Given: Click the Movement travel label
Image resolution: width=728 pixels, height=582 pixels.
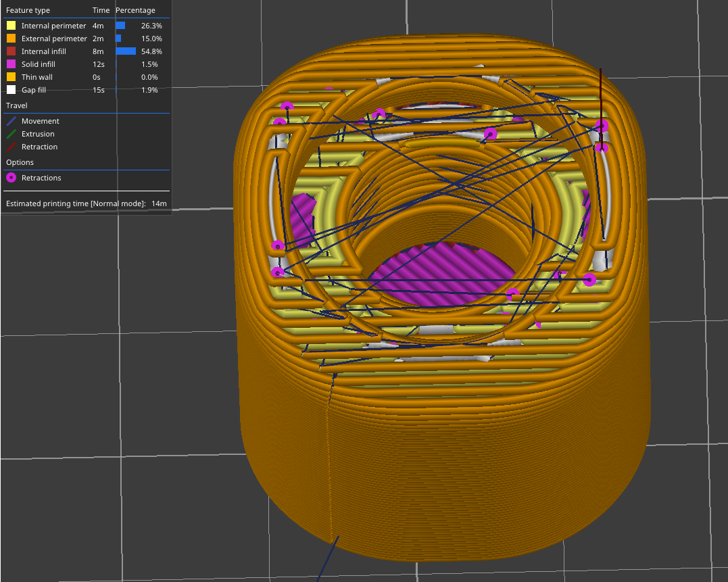Looking at the screenshot, I should pos(41,121).
